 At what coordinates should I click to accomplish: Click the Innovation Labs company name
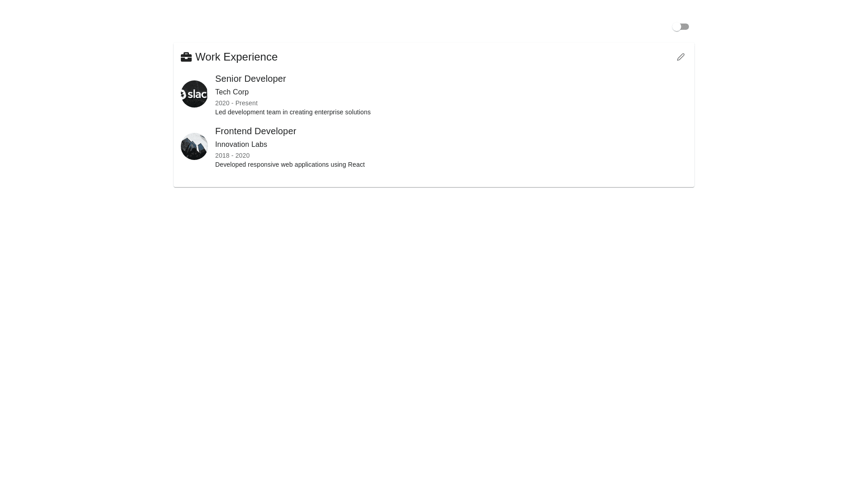pos(241,145)
